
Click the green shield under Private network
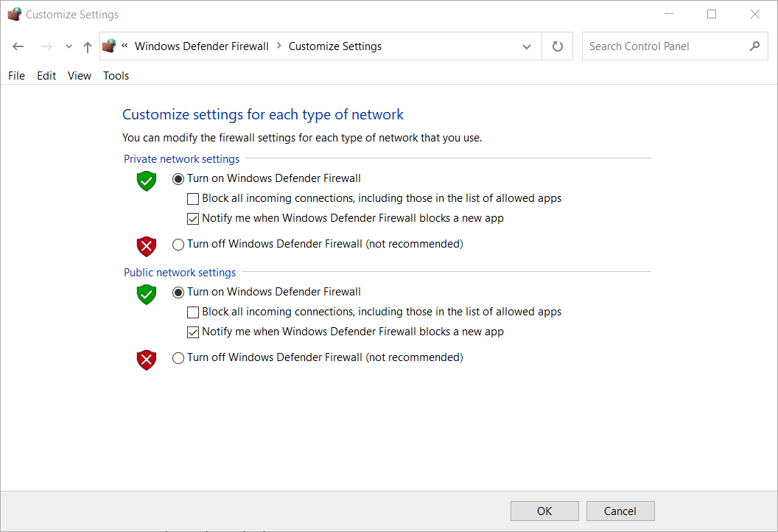click(147, 181)
